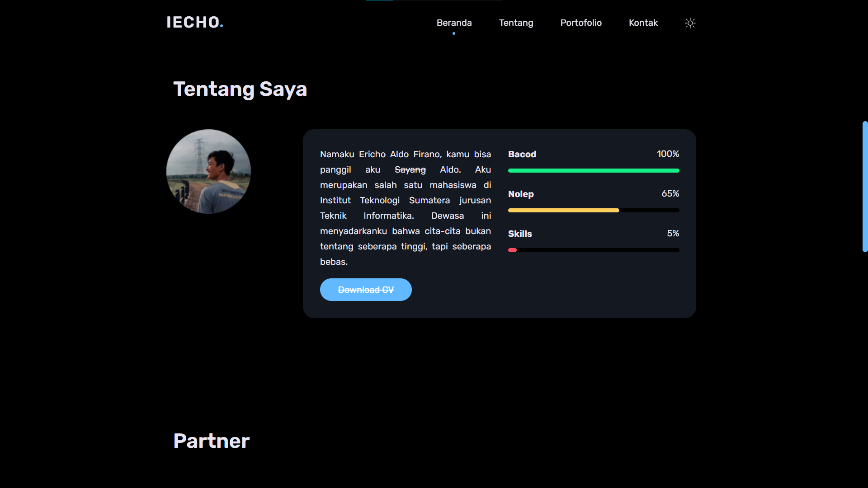Click the blue page scrollbar thumb
Screen dimensions: 868x488
click(x=865, y=186)
